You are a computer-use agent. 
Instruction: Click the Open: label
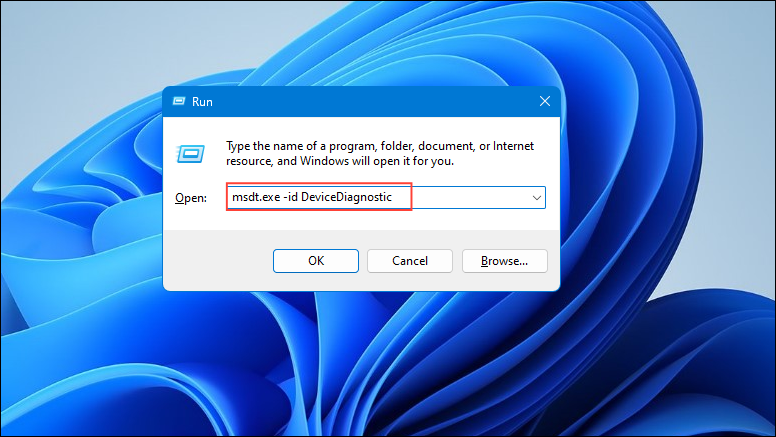tap(191, 198)
